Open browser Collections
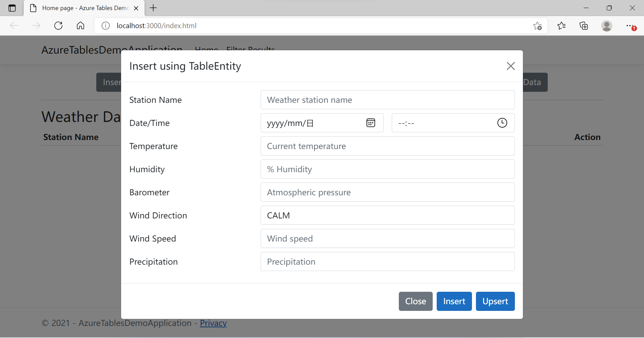This screenshot has height=338, width=644. click(584, 26)
